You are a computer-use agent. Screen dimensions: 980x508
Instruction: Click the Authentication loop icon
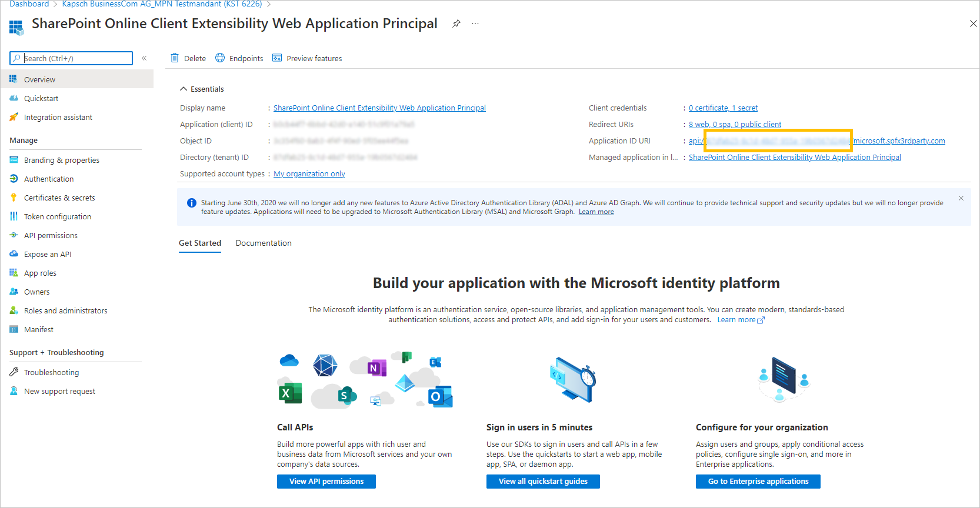pyautogui.click(x=14, y=179)
